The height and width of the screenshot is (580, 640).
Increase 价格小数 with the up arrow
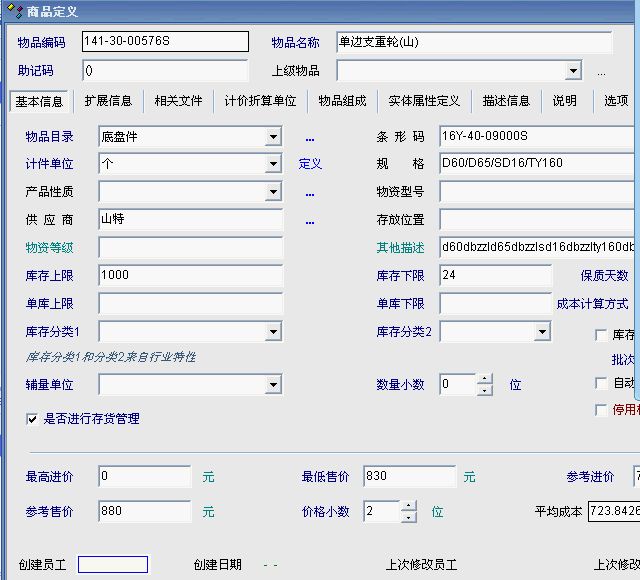pos(408,506)
